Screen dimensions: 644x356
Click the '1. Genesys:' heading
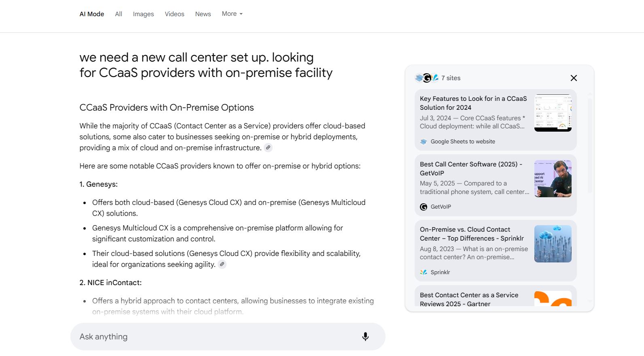(98, 184)
